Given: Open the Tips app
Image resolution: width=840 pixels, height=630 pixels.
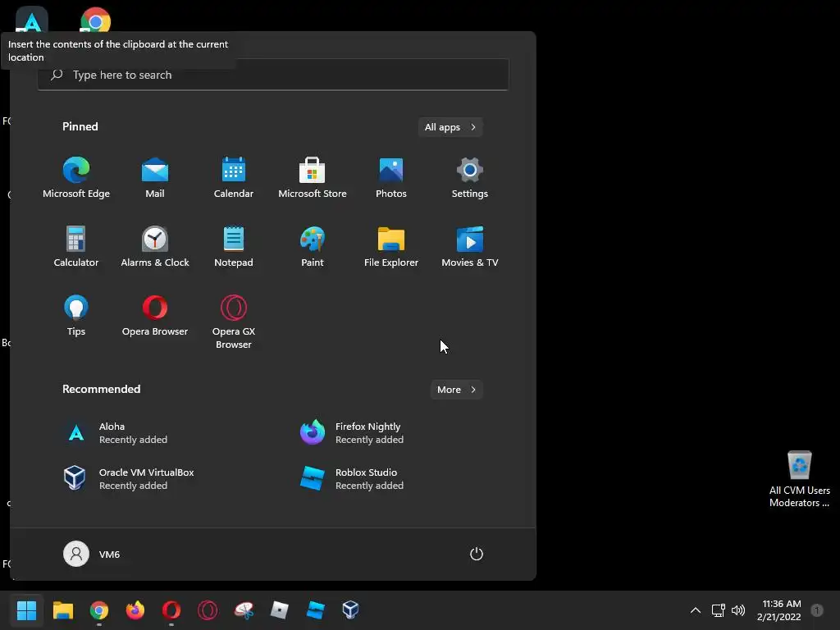Looking at the screenshot, I should [x=76, y=316].
